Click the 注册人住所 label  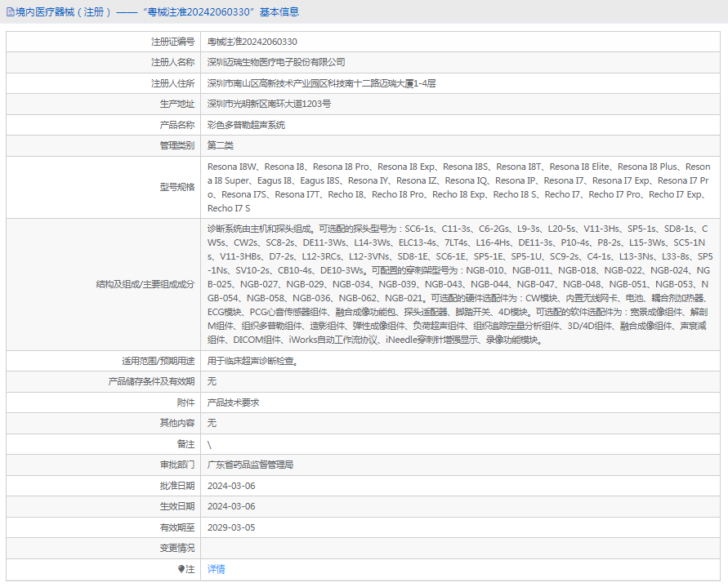click(172, 83)
